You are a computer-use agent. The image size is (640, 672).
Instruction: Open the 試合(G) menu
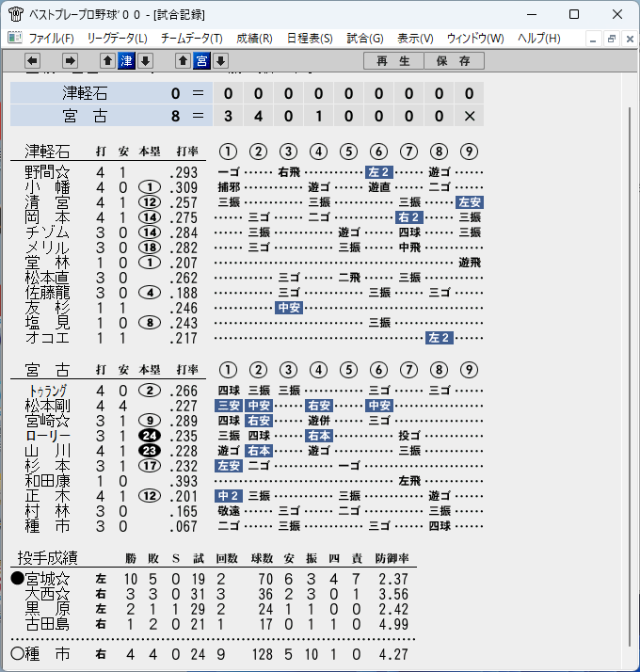tap(365, 39)
